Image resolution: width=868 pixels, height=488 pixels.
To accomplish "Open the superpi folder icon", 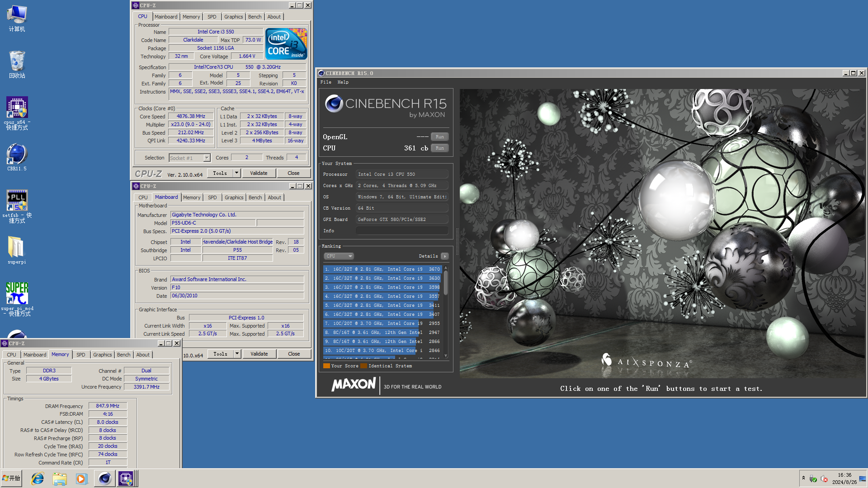I will click(x=17, y=250).
